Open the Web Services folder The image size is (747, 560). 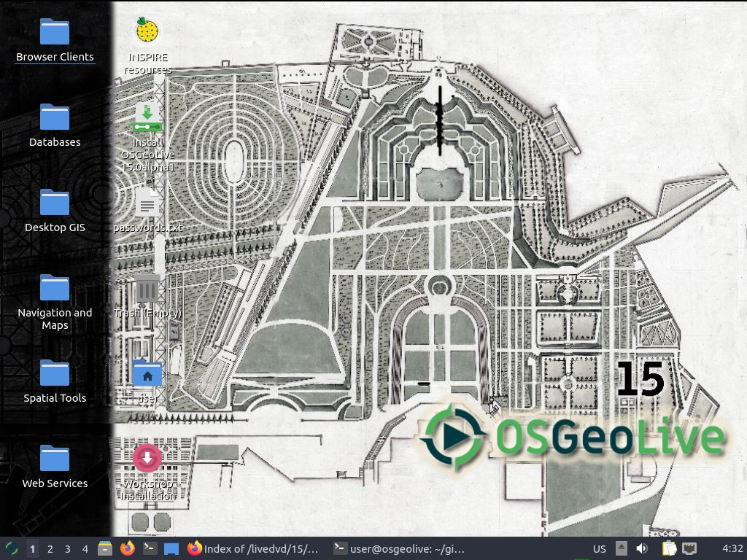55,459
